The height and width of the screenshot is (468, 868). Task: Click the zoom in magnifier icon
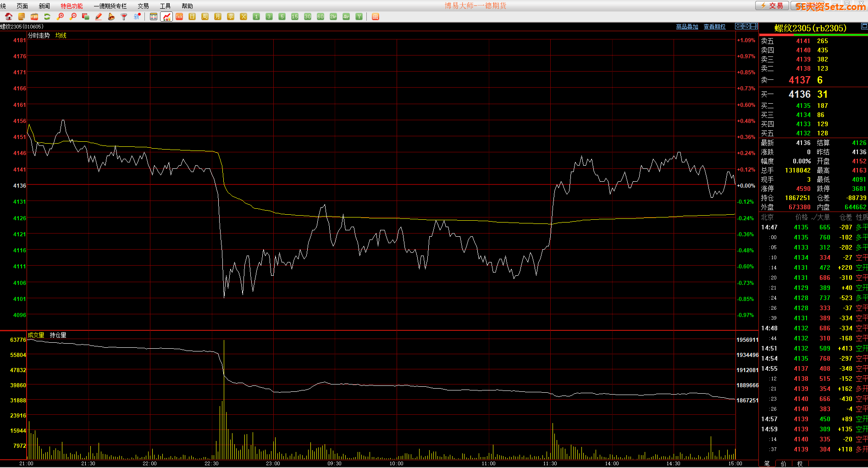tap(60, 17)
